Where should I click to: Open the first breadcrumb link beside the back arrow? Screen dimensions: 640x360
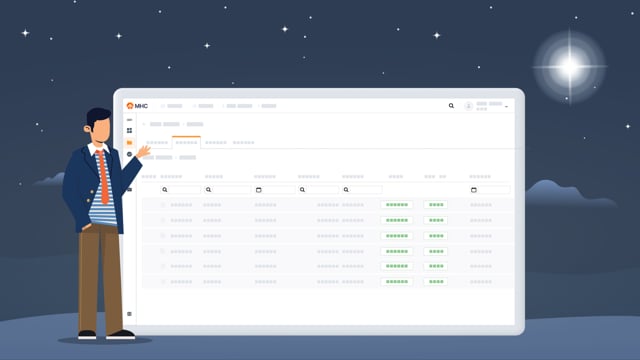point(164,124)
